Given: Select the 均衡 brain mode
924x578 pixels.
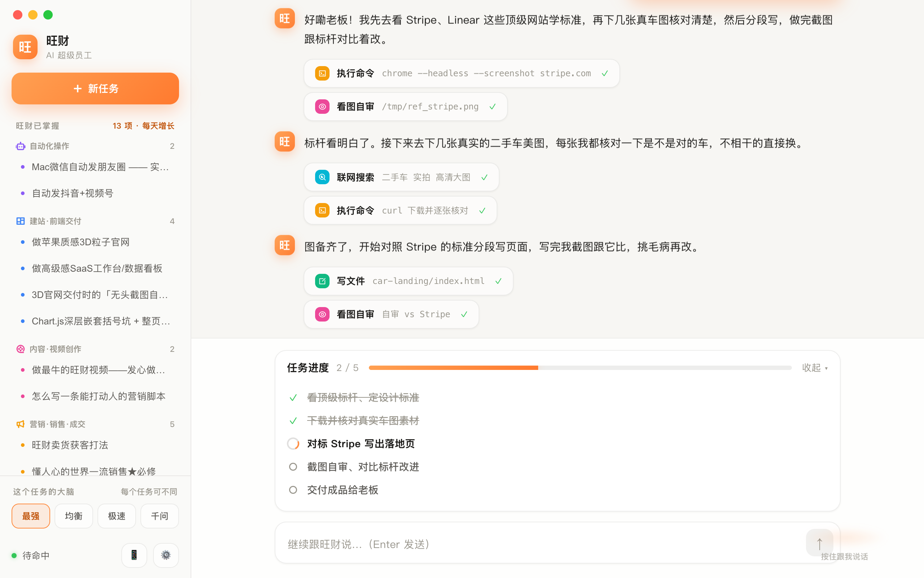Looking at the screenshot, I should tap(74, 516).
